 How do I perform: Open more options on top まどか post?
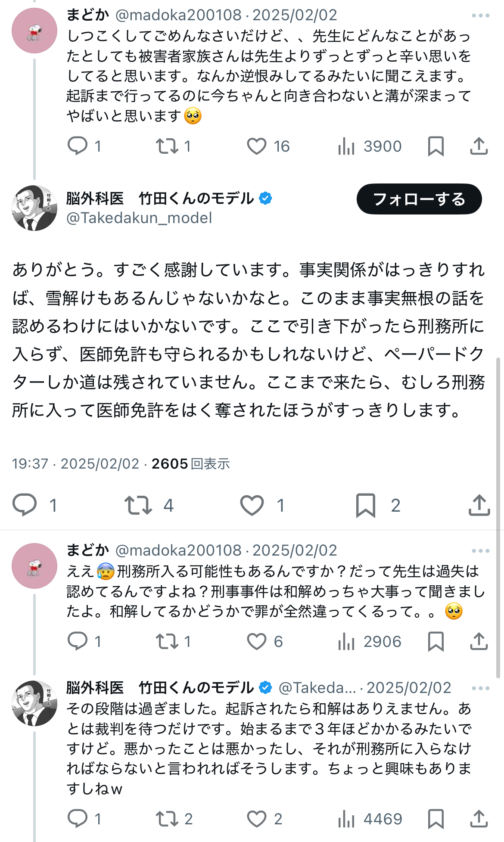480,16
